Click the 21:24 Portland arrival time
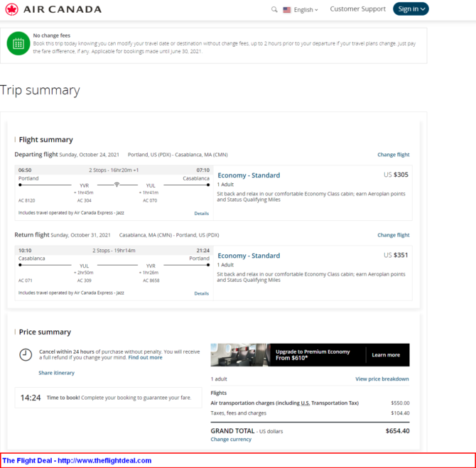 [202, 251]
